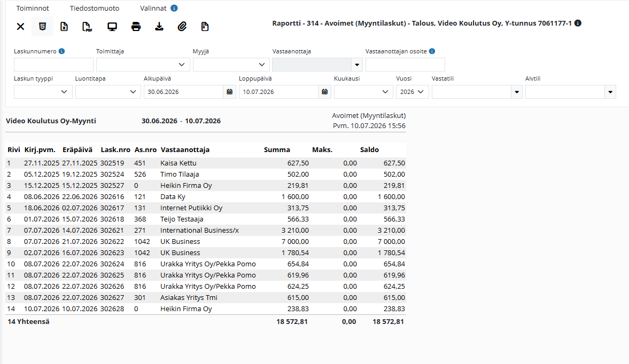Open Loppupäivä calendar picker
Viewport: 629px width, 364px height.
tap(324, 92)
